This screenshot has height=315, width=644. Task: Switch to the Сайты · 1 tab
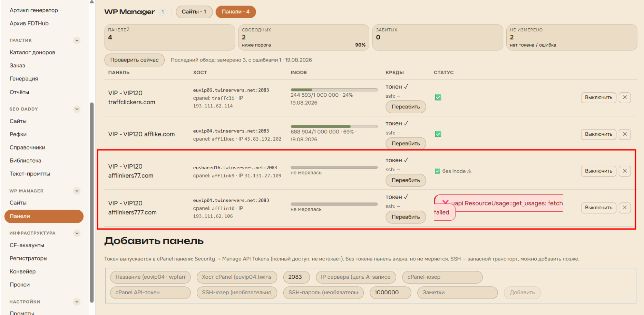tap(194, 12)
